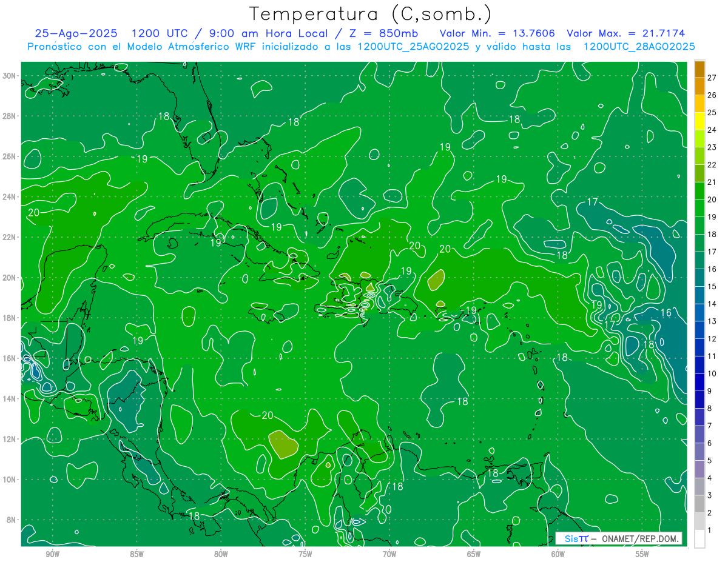Image resolution: width=728 pixels, height=562 pixels.
Task: Select the yellow colorbar swatch between 24 and 25
Action: point(699,121)
